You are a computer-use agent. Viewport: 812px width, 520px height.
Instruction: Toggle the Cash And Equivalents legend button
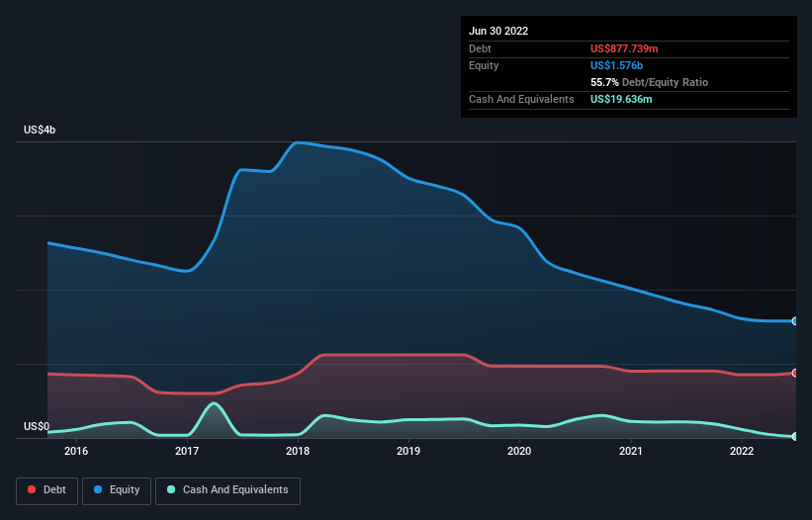click(x=227, y=490)
